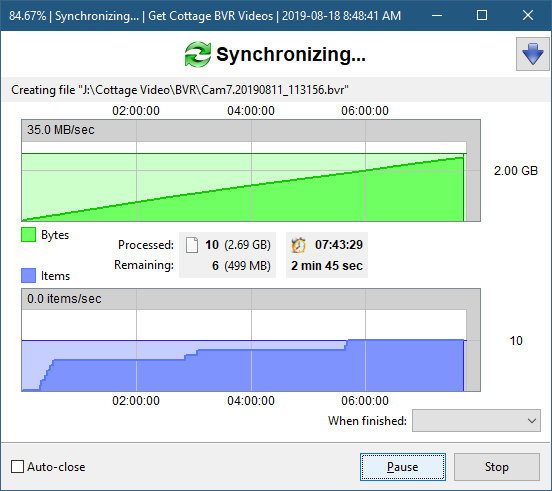Stop the synchronization
Viewport: 552px width, 491px height.
[497, 467]
